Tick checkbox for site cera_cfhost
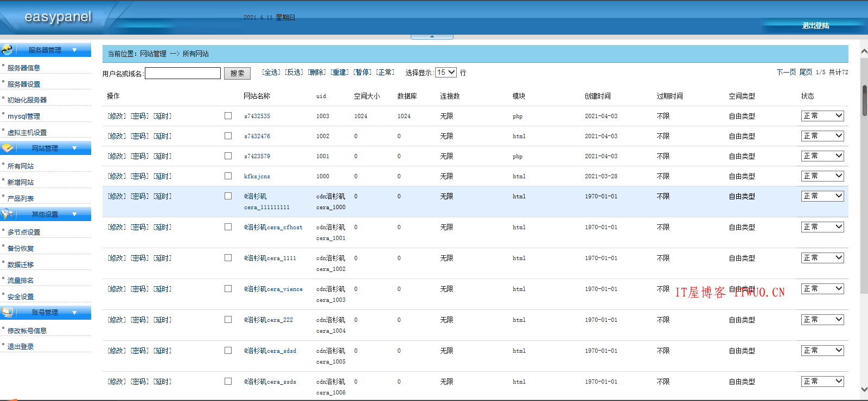Image resolution: width=868 pixels, height=401 pixels. [x=228, y=227]
